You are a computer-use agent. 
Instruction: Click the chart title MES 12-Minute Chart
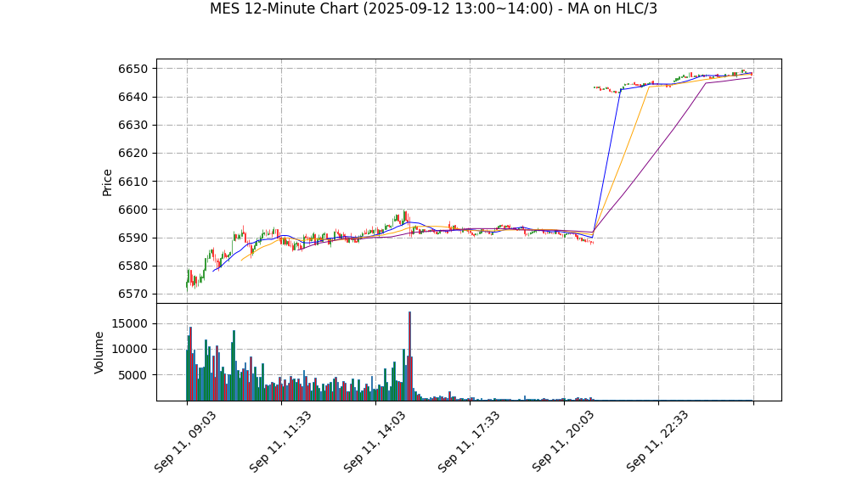(433, 8)
